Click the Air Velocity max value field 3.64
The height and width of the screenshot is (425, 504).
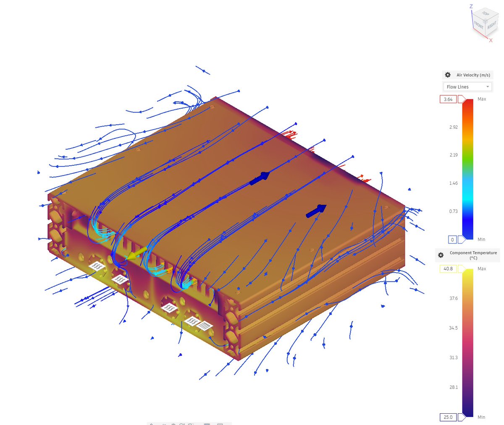coord(448,99)
